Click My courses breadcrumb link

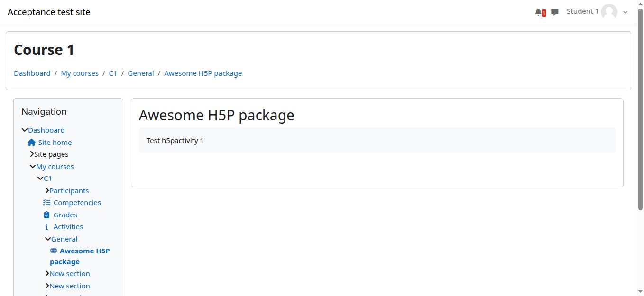point(80,73)
